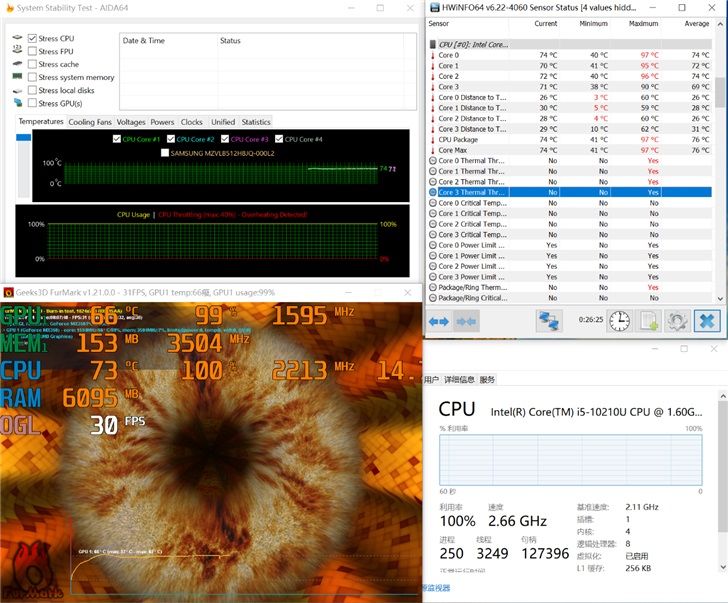728x603 pixels.
Task: Reset HWiNFO timer using clock icon
Action: coord(619,321)
